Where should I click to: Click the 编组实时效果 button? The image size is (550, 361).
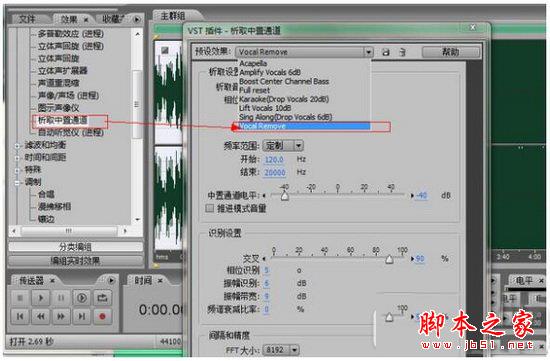[x=75, y=261]
